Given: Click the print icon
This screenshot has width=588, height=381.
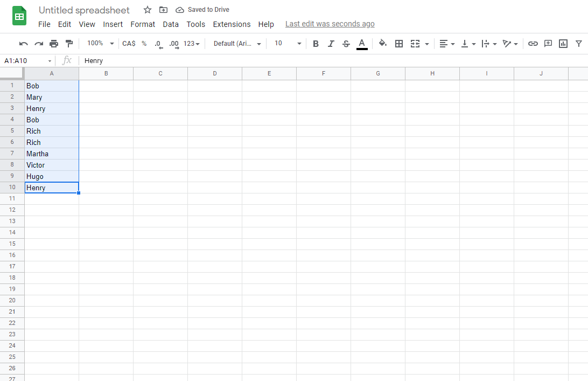Looking at the screenshot, I should point(54,43).
